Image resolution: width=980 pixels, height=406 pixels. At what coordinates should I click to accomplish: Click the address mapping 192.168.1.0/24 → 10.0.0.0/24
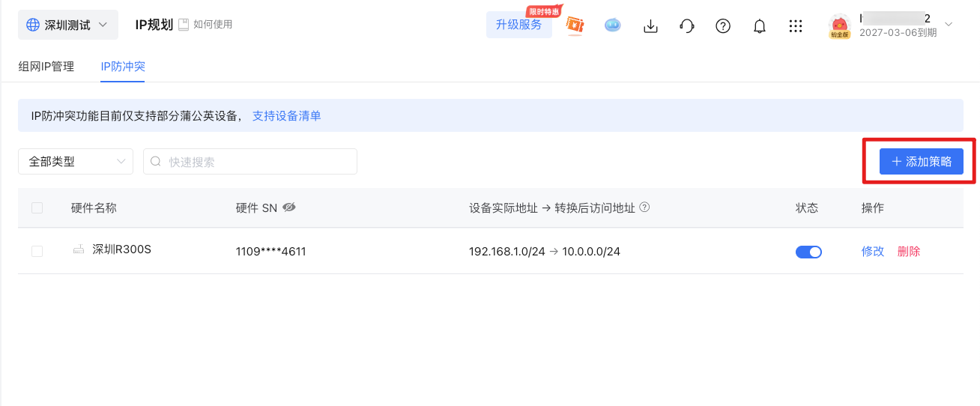(545, 252)
